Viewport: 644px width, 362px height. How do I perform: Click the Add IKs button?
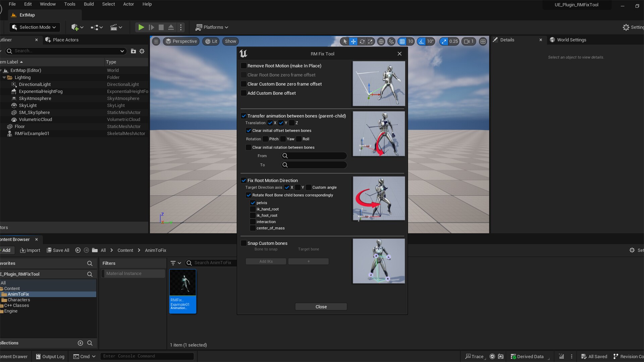[266, 261]
